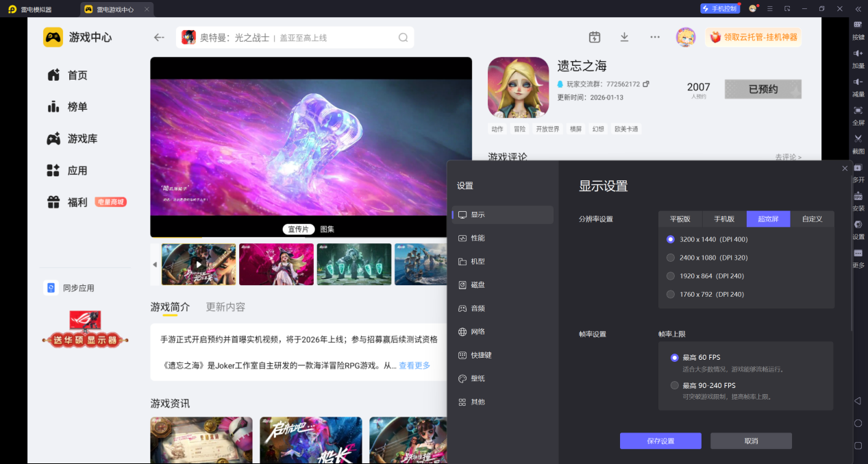
Task: Switch to 手机版 resolution tab
Action: (724, 219)
